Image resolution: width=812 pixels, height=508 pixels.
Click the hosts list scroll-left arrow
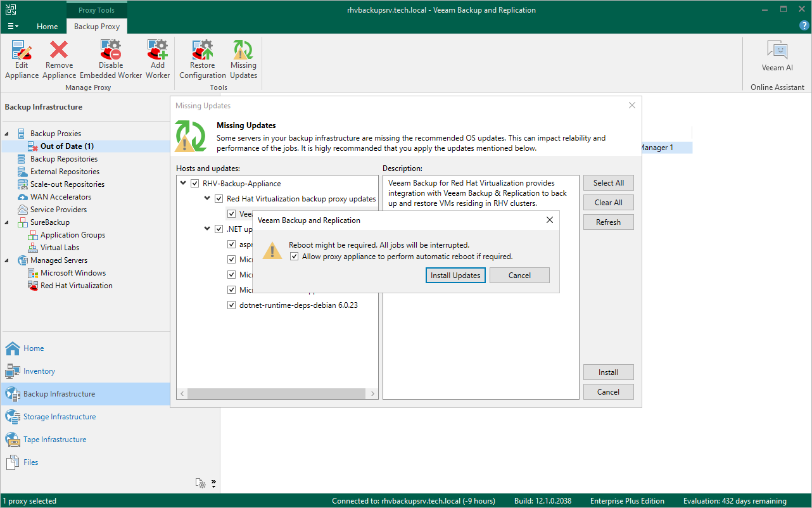182,394
